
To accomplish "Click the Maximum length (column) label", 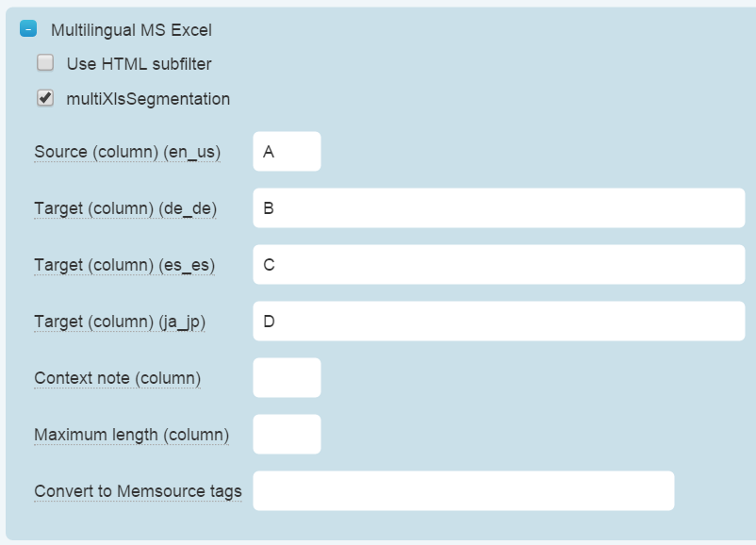I will pyautogui.click(x=132, y=435).
